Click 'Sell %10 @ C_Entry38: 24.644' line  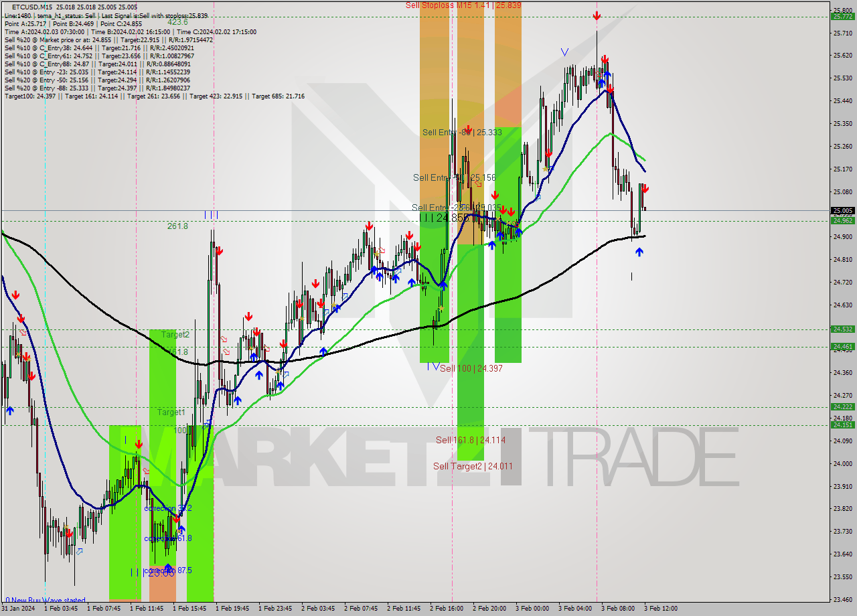pos(99,48)
